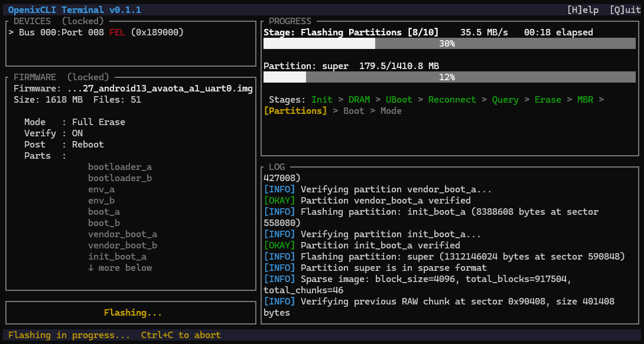The height and width of the screenshot is (344, 644).
Task: Click the OpenixCLI Terminal v0.1.1 title
Action: pyautogui.click(x=75, y=10)
